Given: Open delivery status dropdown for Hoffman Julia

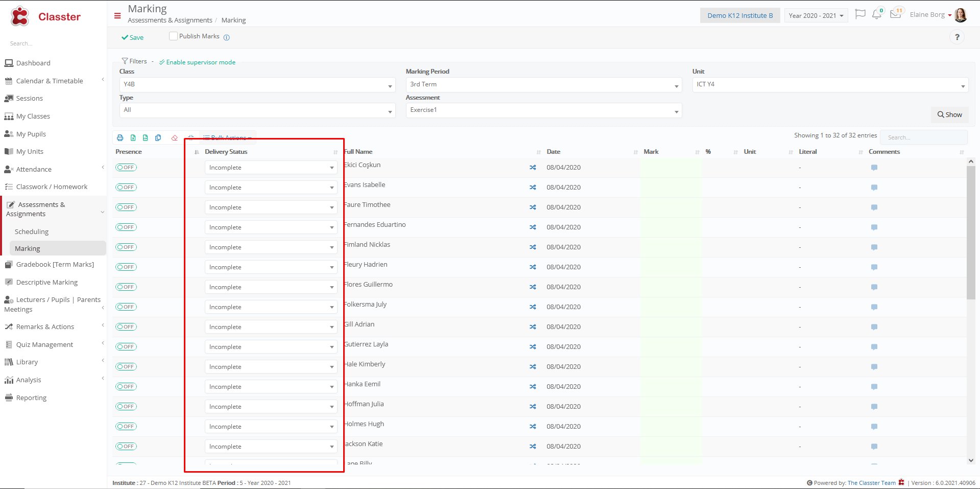Looking at the screenshot, I should (271, 407).
